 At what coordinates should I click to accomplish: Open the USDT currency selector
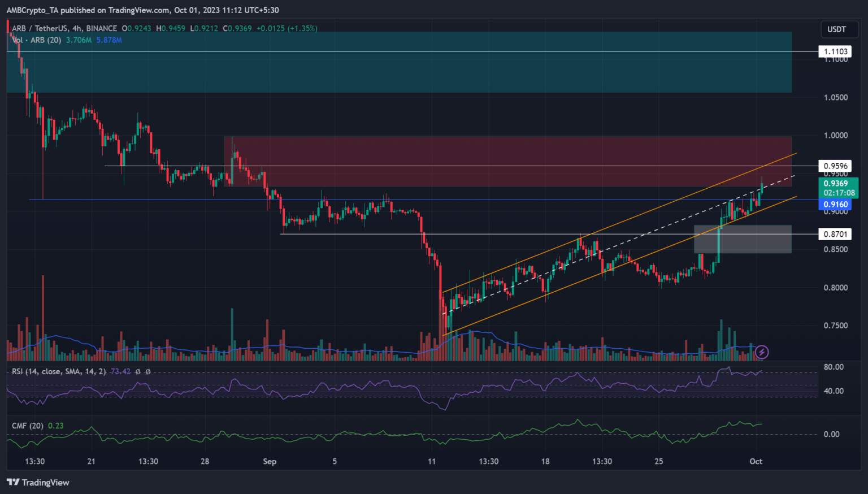(836, 29)
